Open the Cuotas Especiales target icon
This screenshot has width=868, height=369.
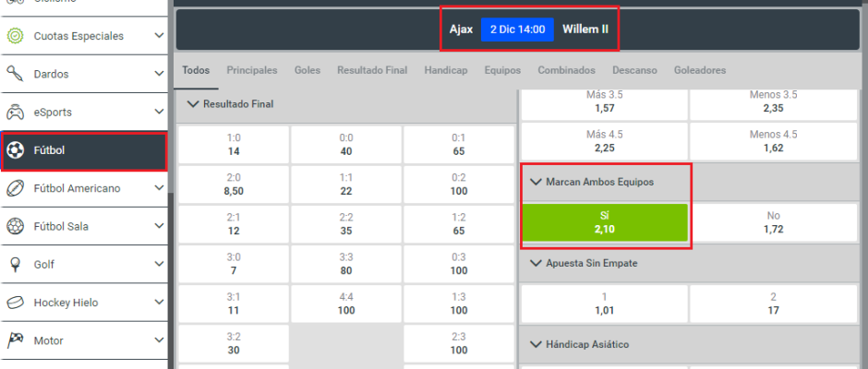(15, 36)
